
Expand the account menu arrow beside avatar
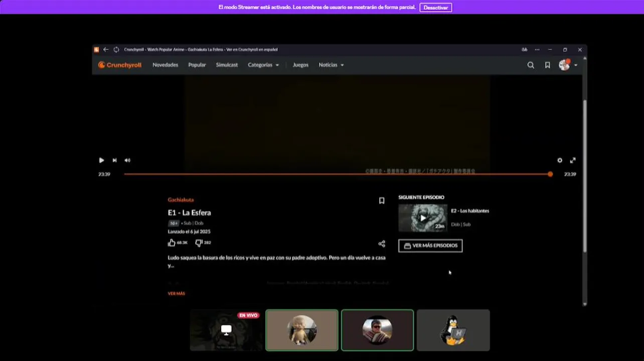click(575, 65)
